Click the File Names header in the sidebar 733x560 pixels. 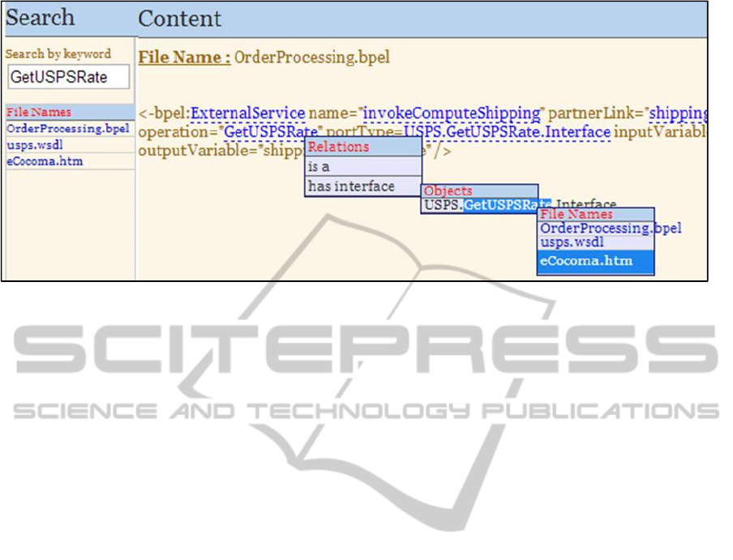(x=68, y=113)
